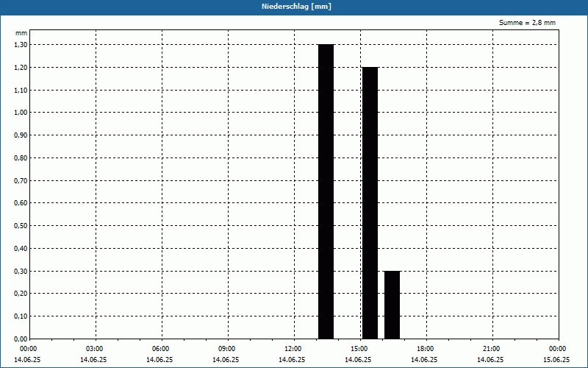This screenshot has height=368, width=588.
Task: Click the Niederschlag [mm] chart title
Action: [296, 7]
